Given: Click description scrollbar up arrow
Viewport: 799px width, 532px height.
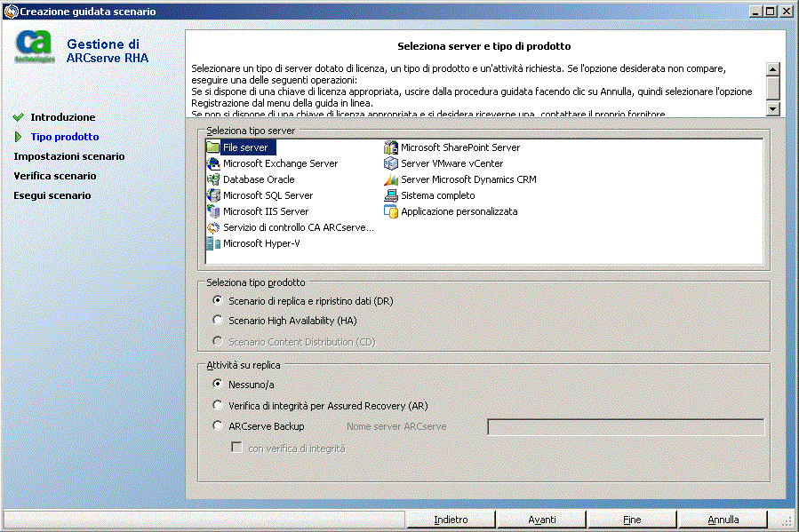Looking at the screenshot, I should (773, 69).
